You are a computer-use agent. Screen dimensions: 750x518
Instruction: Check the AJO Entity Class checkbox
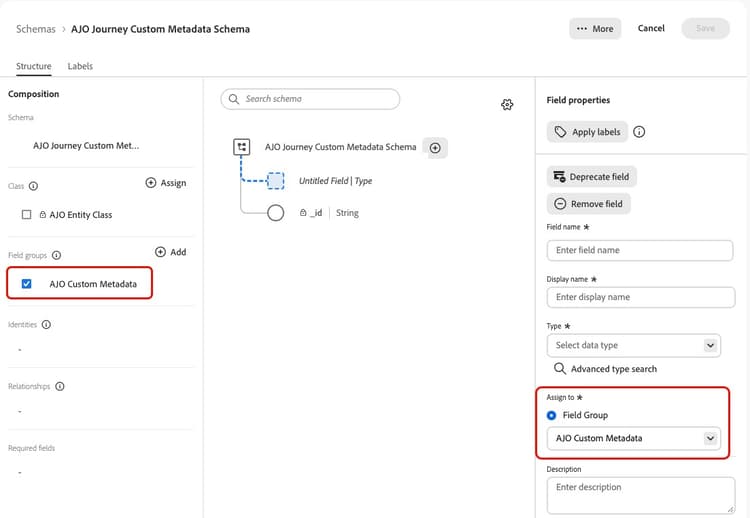point(27,215)
